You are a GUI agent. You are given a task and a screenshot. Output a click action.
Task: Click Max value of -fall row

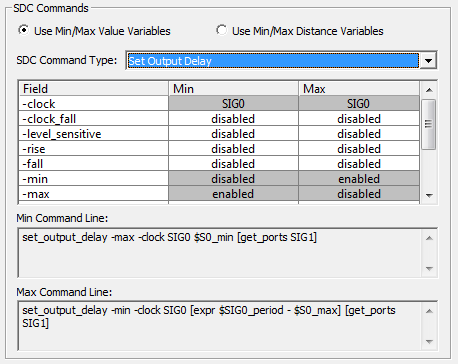tap(359, 164)
